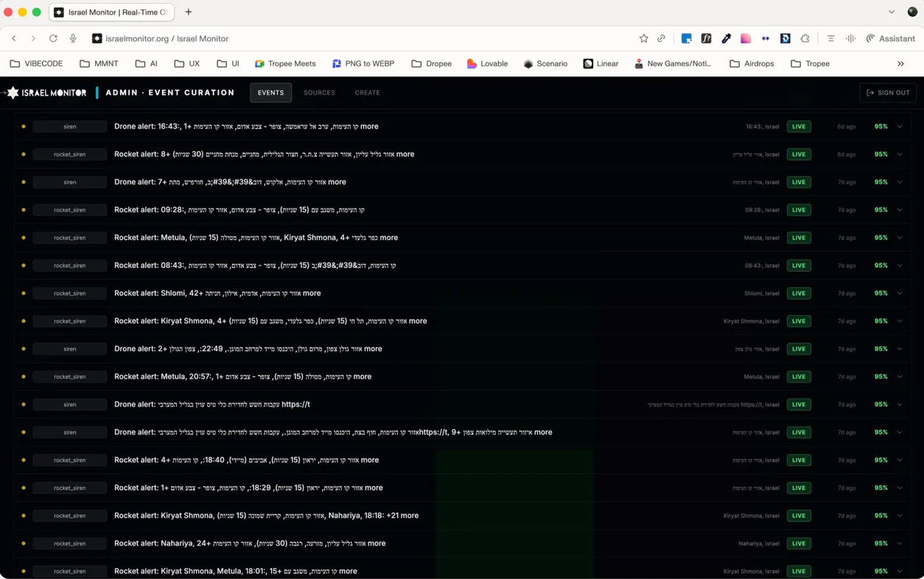Expand the Rocket alert Shlomi 42+ chevron
Screen dimensions: 924x579
coord(899,293)
